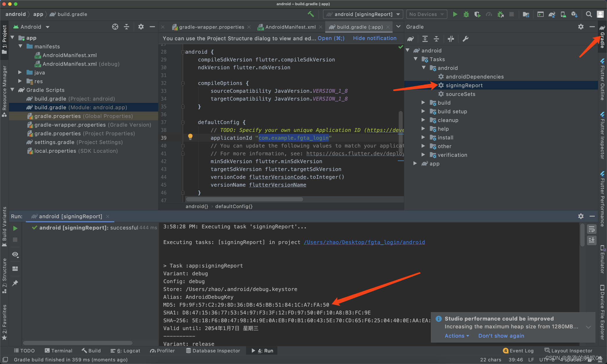This screenshot has width=607, height=364.
Task: Open Gradle settings via the wrench icon
Action: [x=465, y=39]
